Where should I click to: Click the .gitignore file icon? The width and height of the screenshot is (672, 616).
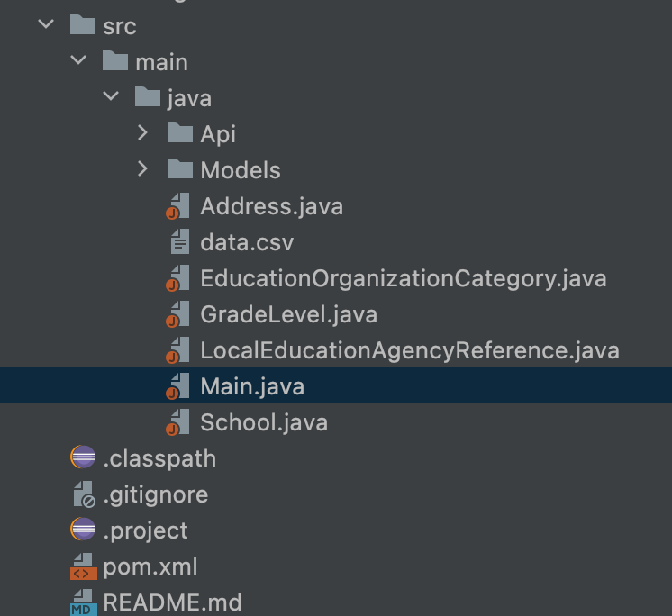click(x=84, y=494)
